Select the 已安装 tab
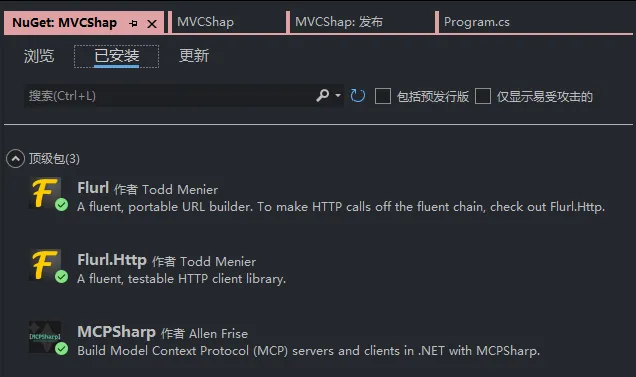 point(116,56)
